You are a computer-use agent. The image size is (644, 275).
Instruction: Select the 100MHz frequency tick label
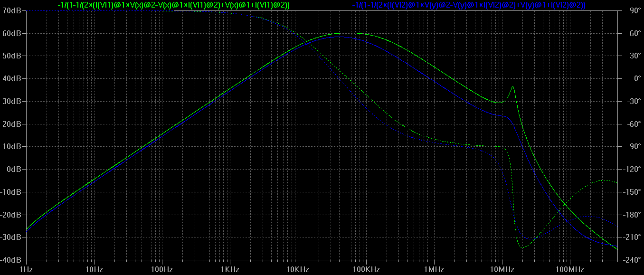(x=569, y=269)
